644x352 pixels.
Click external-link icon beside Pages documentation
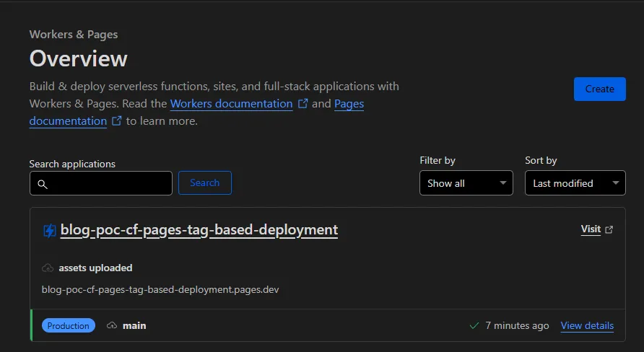click(x=116, y=121)
